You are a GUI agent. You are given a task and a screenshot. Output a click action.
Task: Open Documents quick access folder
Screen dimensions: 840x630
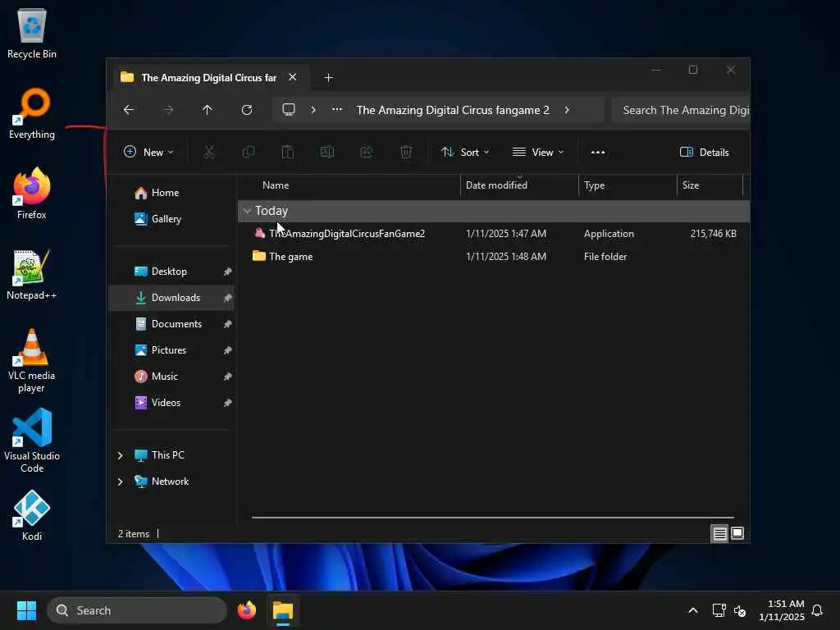(172, 323)
